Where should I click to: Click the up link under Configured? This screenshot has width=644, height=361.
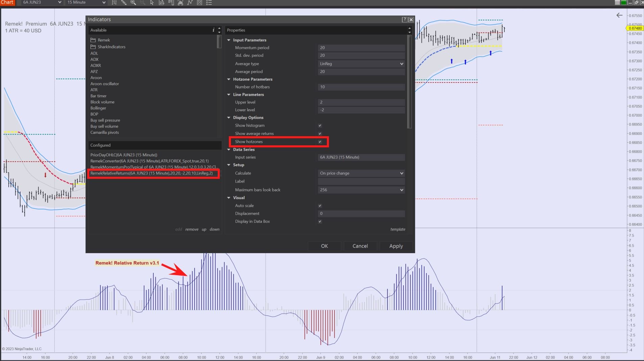pos(204,229)
